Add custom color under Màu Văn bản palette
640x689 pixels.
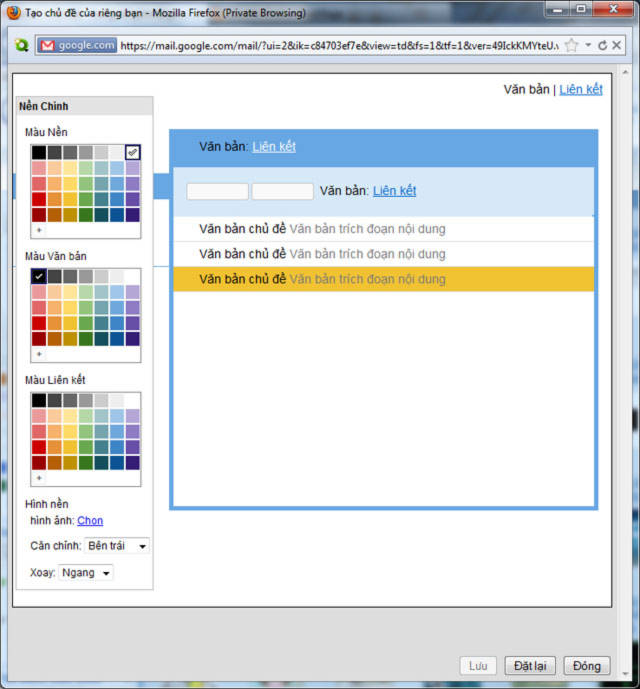(39, 354)
